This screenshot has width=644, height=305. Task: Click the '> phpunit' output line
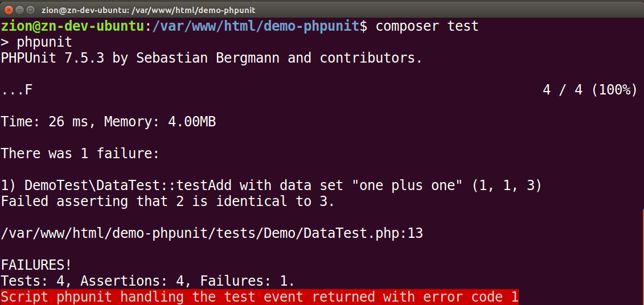pos(36,42)
